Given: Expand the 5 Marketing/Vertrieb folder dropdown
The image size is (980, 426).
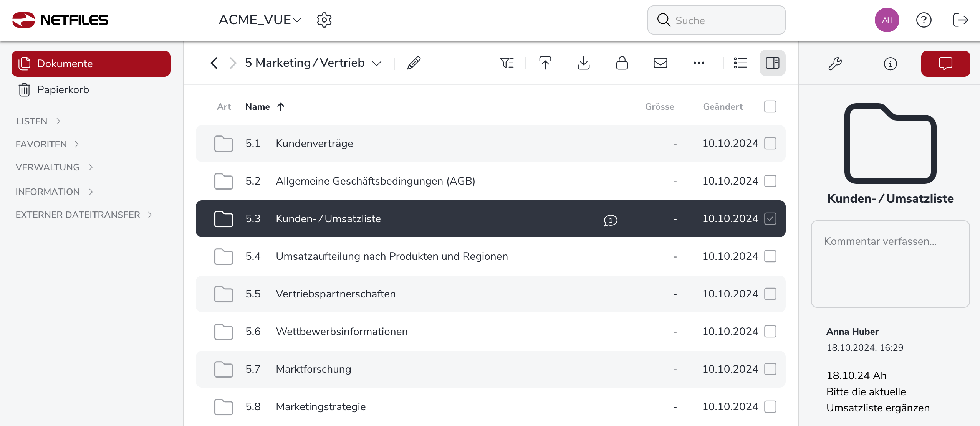Looking at the screenshot, I should 377,63.
